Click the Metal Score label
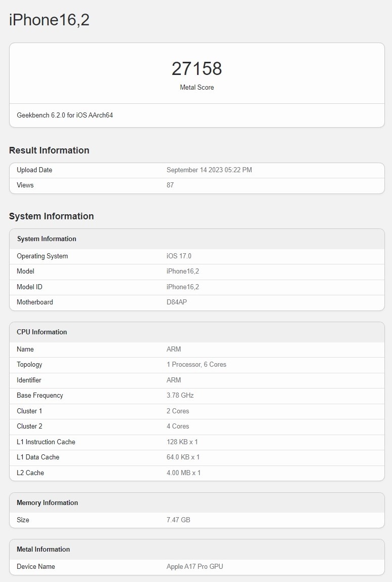The width and height of the screenshot is (392, 582). pyautogui.click(x=197, y=88)
